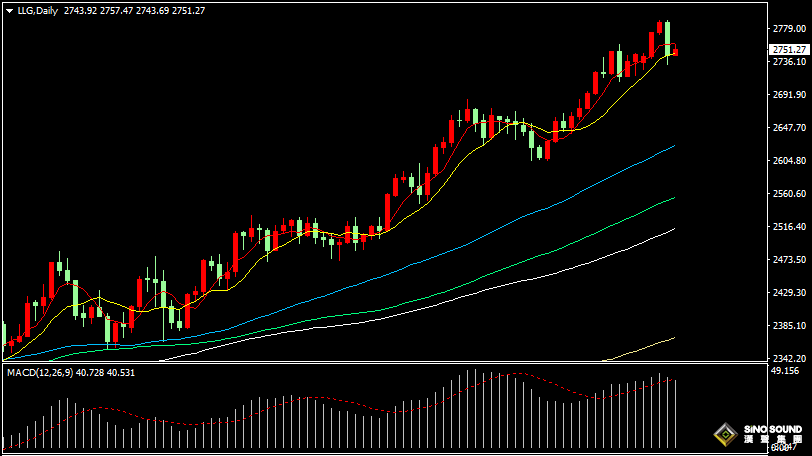Click the Sino Sound diamond logo icon

click(x=725, y=435)
